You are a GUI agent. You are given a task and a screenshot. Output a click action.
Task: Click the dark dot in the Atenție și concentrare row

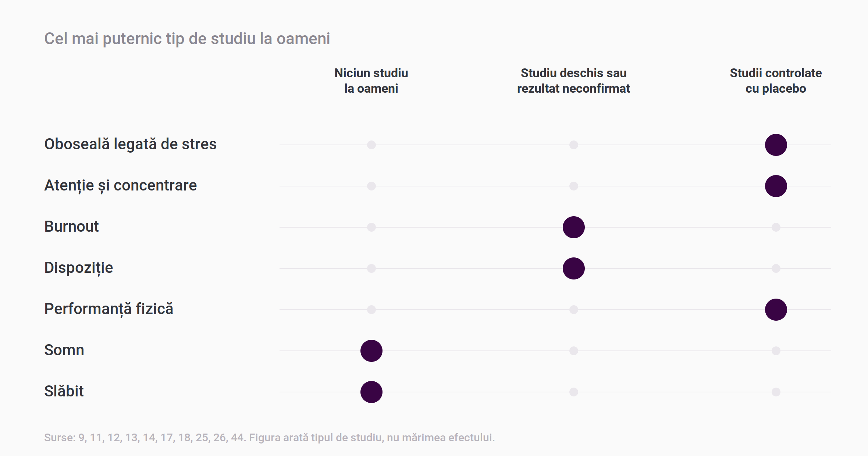pos(776,186)
